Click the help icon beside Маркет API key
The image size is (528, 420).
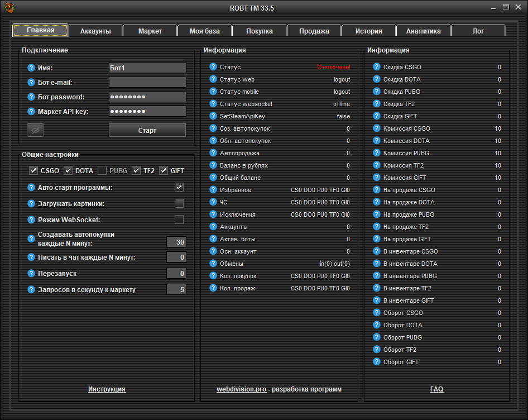tap(31, 111)
